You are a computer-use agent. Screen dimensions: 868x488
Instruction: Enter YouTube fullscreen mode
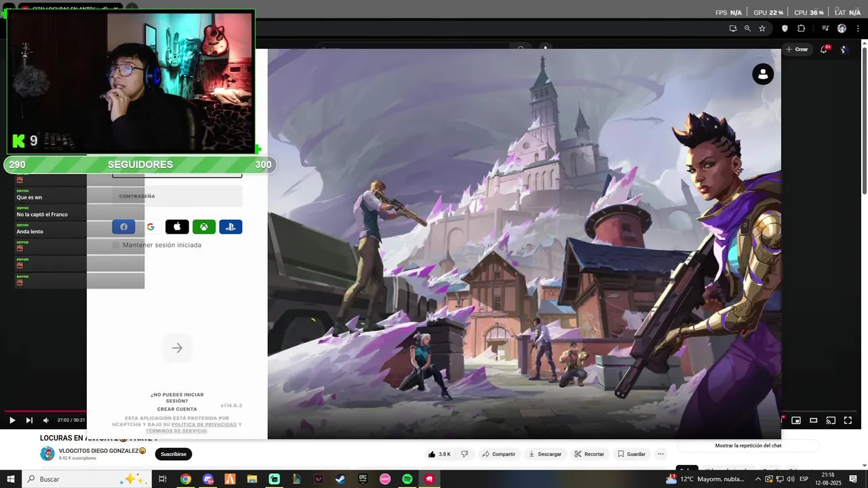tap(848, 420)
